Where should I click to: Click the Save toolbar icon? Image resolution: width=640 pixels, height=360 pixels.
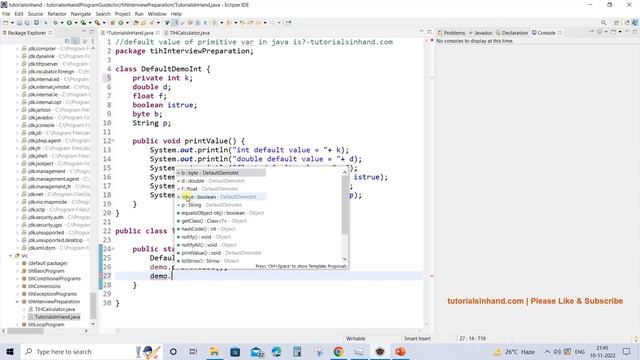(x=19, y=23)
